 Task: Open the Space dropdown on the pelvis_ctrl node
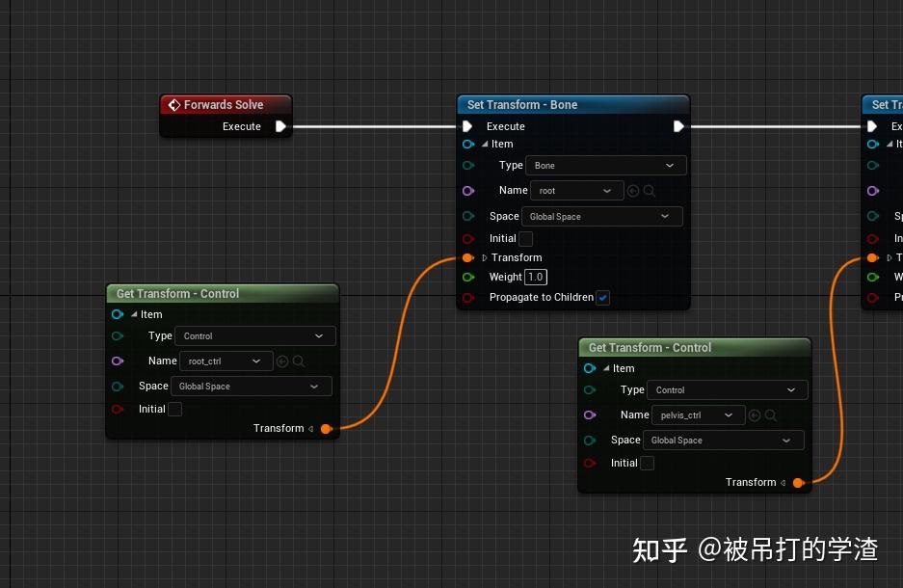[x=723, y=440]
